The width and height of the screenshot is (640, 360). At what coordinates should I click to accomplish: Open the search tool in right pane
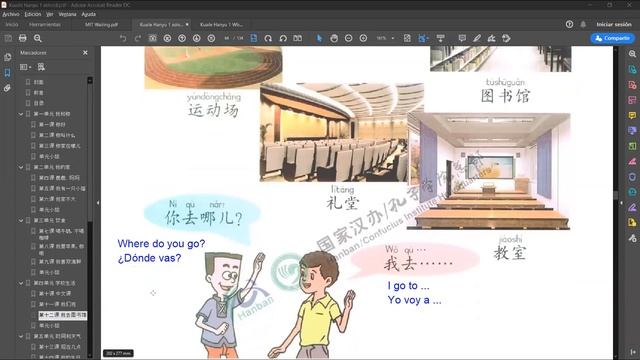click(x=632, y=53)
